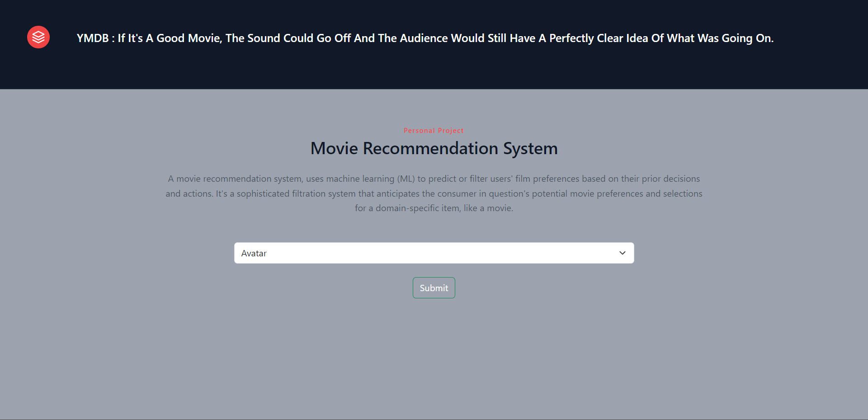868x420 pixels.
Task: Click the green-bordered Submit control
Action: point(434,288)
